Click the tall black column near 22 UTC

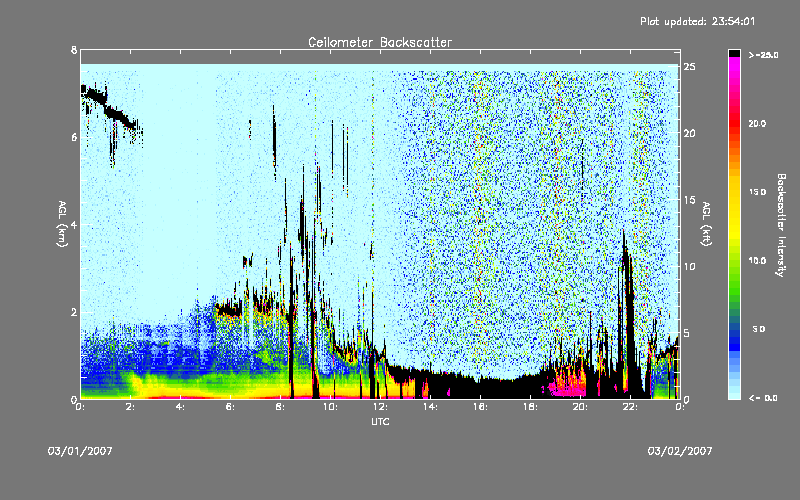click(628, 316)
